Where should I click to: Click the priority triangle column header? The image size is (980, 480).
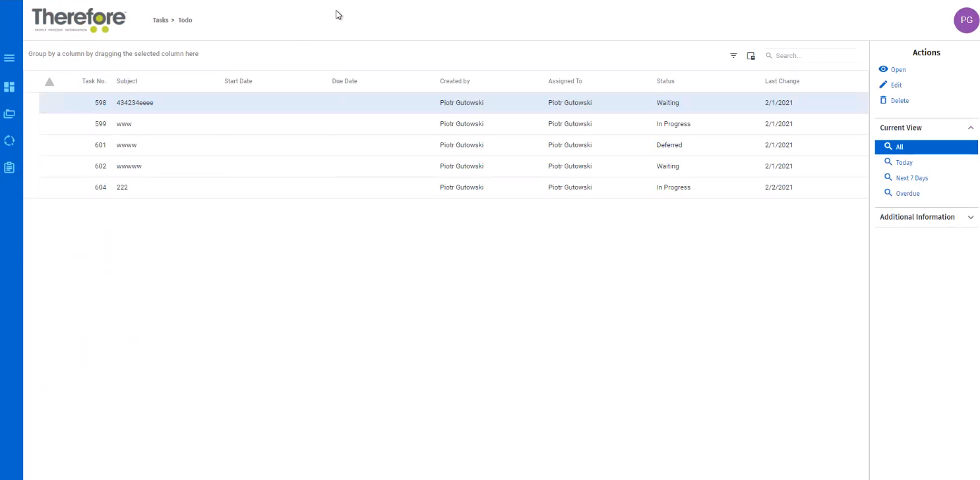(49, 82)
